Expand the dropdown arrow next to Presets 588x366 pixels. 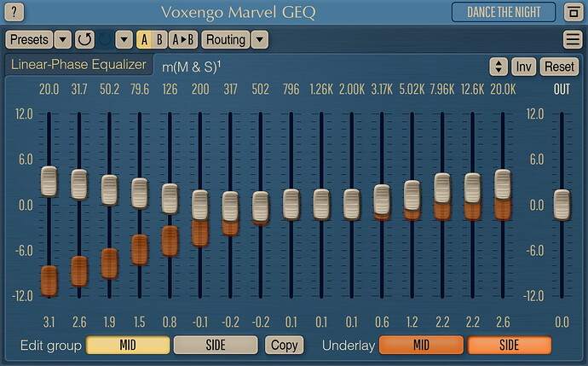(62, 39)
